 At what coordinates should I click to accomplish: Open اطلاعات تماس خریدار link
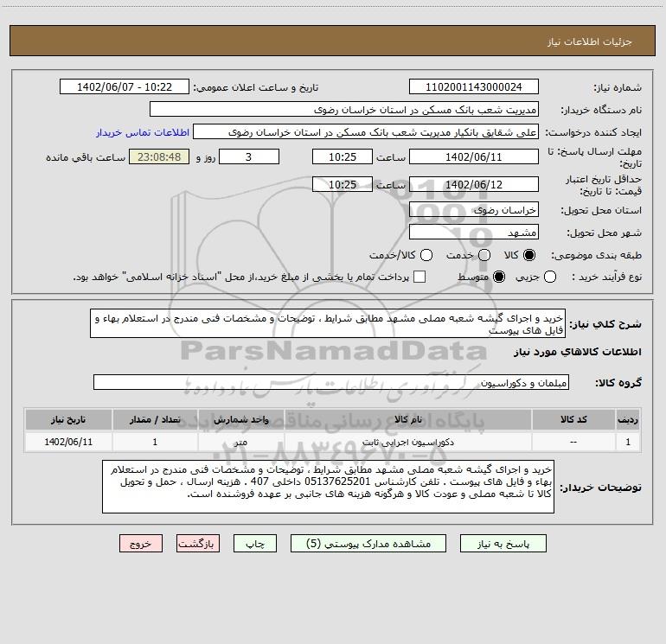click(143, 132)
